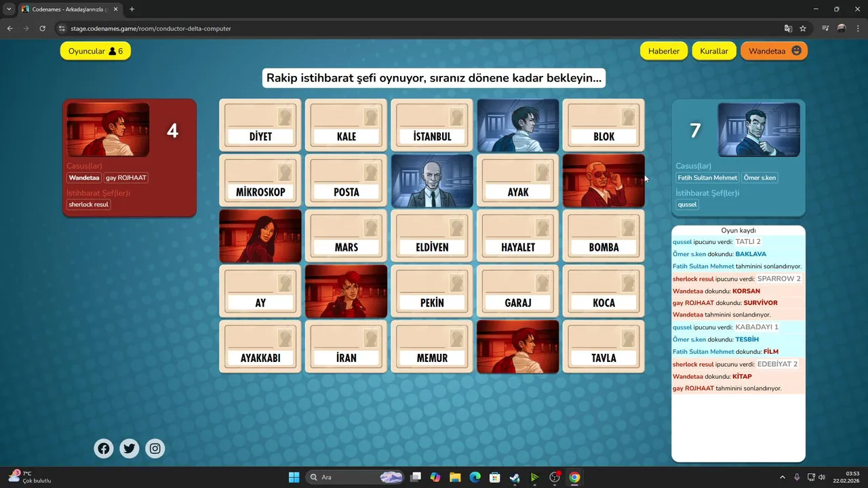Open the Chrome profile avatar
868x488 pixels.
click(x=842, y=28)
